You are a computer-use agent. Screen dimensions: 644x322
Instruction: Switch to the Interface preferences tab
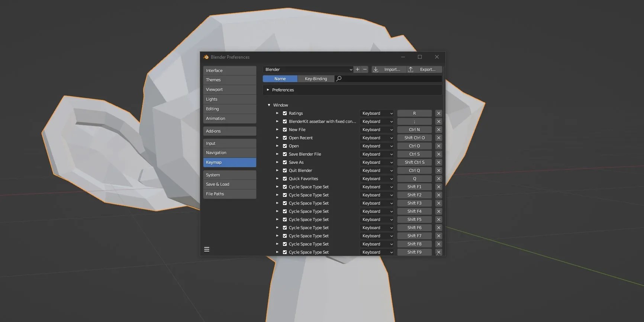[x=230, y=71]
